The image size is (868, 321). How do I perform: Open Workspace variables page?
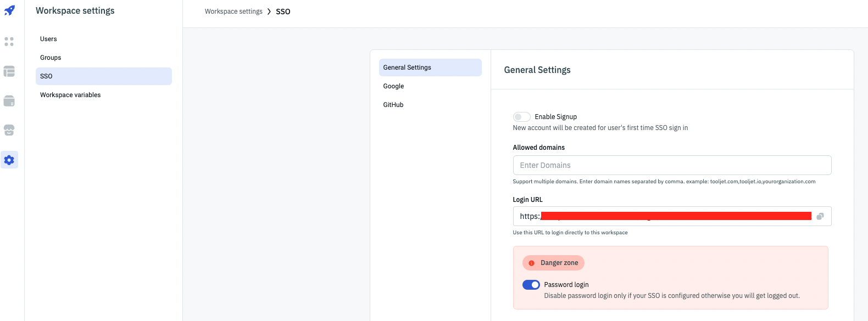[x=70, y=95]
